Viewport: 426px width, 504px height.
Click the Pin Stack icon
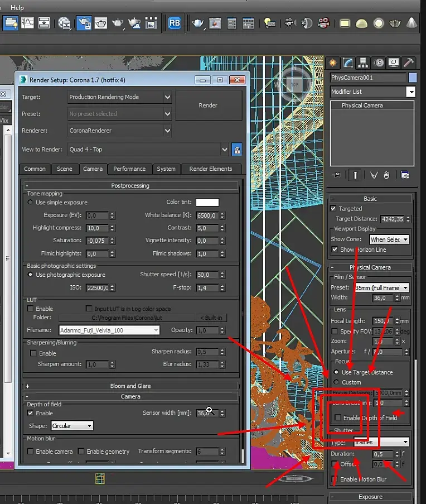pos(337,175)
